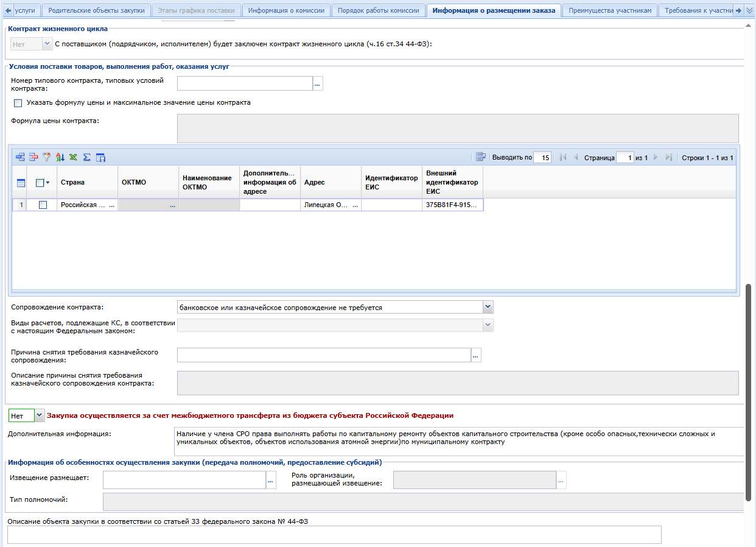Toggle the select-all checkbox in the grid header
This screenshot has height=547, width=756.
tap(40, 182)
